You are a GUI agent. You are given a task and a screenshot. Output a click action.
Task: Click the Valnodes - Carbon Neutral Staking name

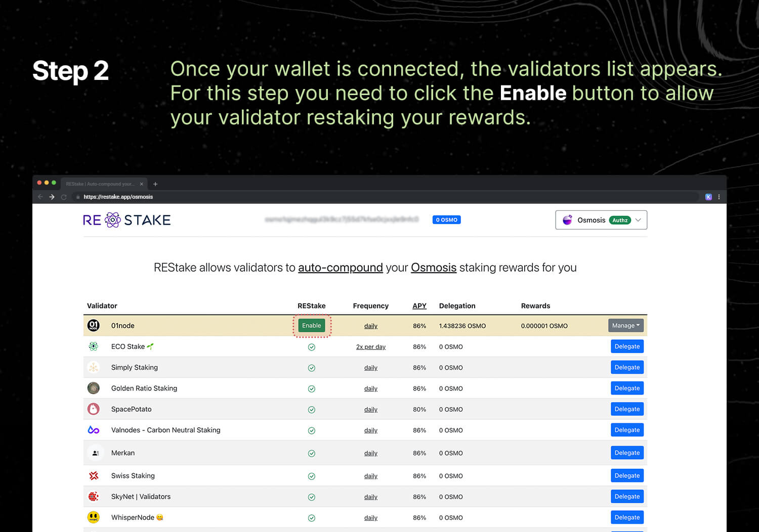166,430
